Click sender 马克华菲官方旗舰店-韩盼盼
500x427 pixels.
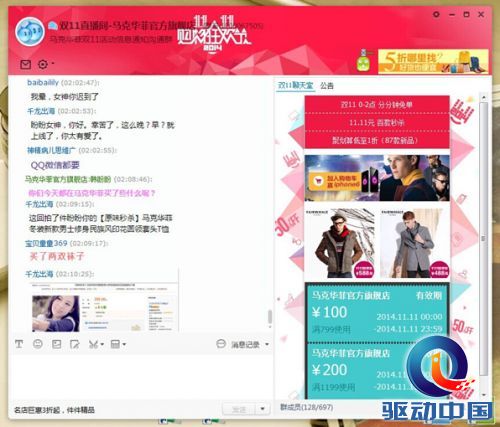pos(68,179)
